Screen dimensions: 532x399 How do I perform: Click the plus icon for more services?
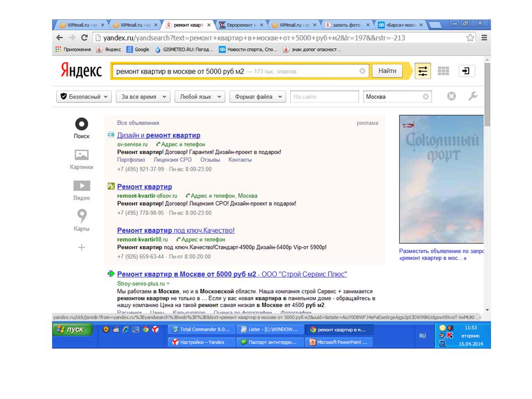point(81,247)
